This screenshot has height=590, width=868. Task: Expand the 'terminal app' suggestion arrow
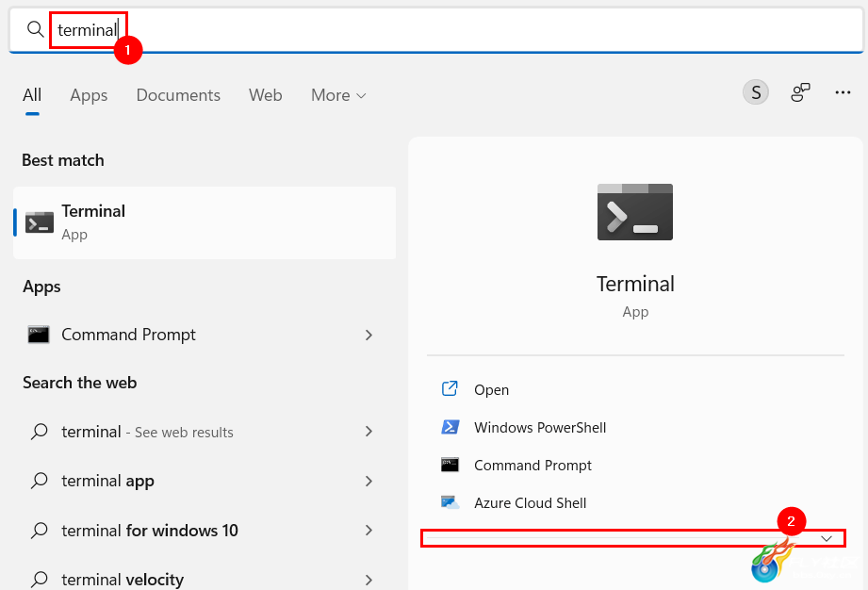click(368, 481)
